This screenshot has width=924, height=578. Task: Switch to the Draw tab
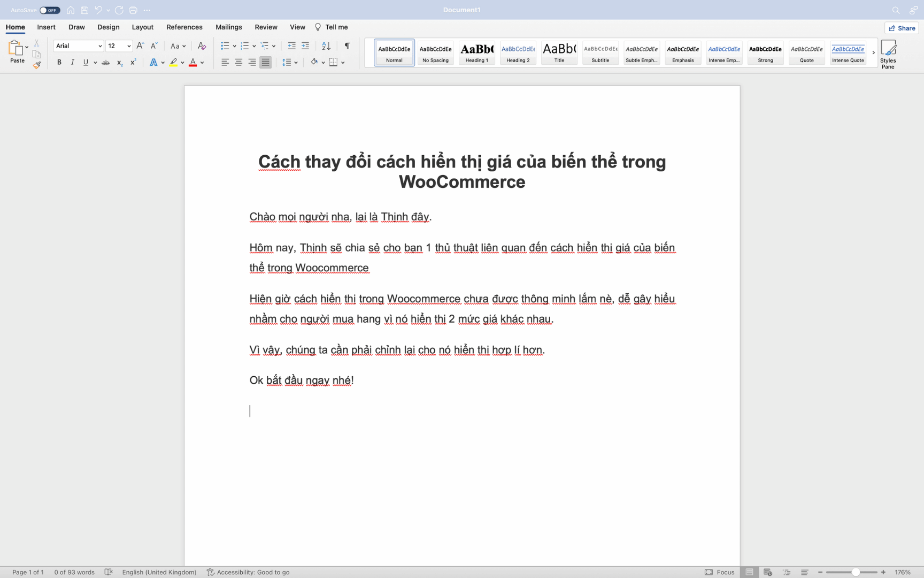click(76, 27)
